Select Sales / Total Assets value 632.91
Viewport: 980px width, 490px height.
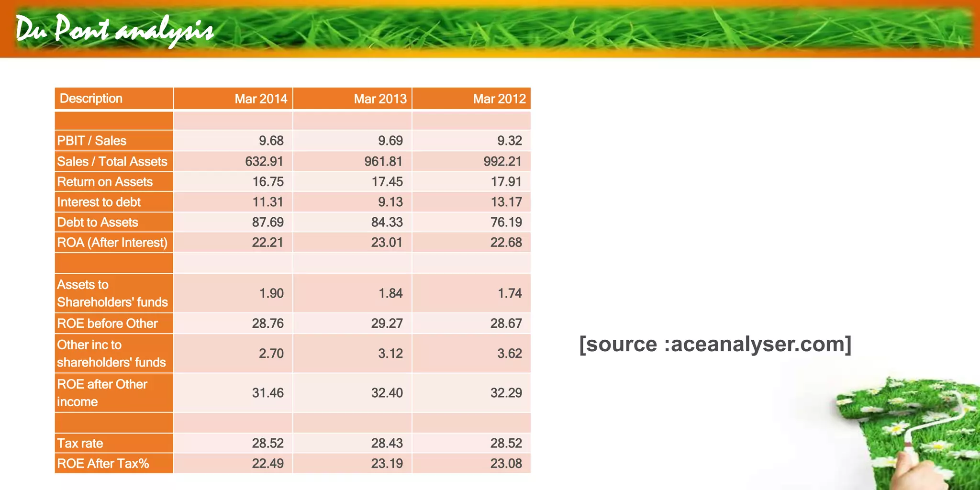[x=264, y=161]
